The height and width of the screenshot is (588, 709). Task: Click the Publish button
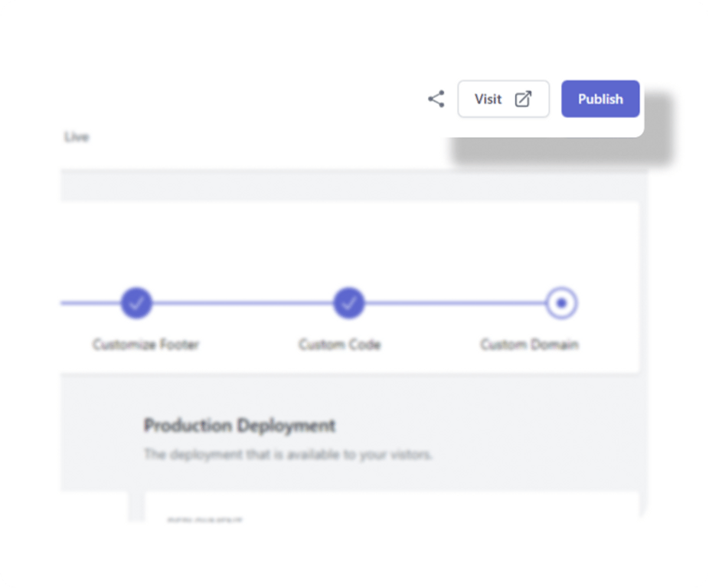[x=600, y=99]
